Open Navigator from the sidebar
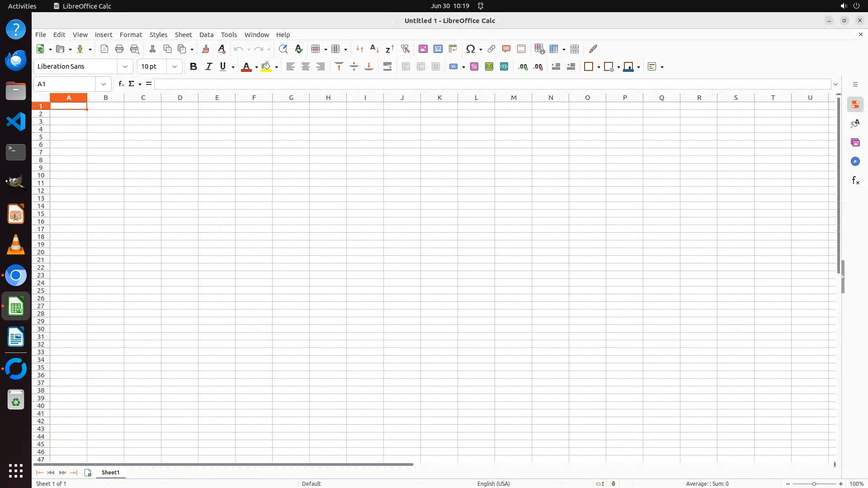868x488 pixels. (855, 162)
